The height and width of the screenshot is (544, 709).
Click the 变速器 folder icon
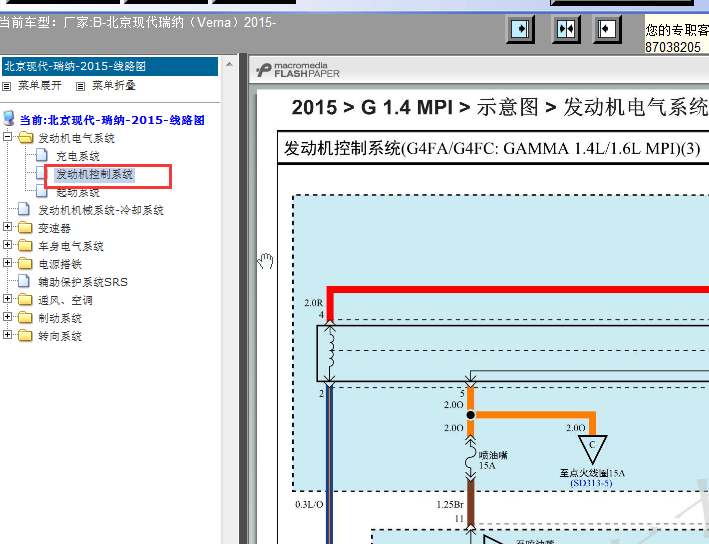pos(25,227)
